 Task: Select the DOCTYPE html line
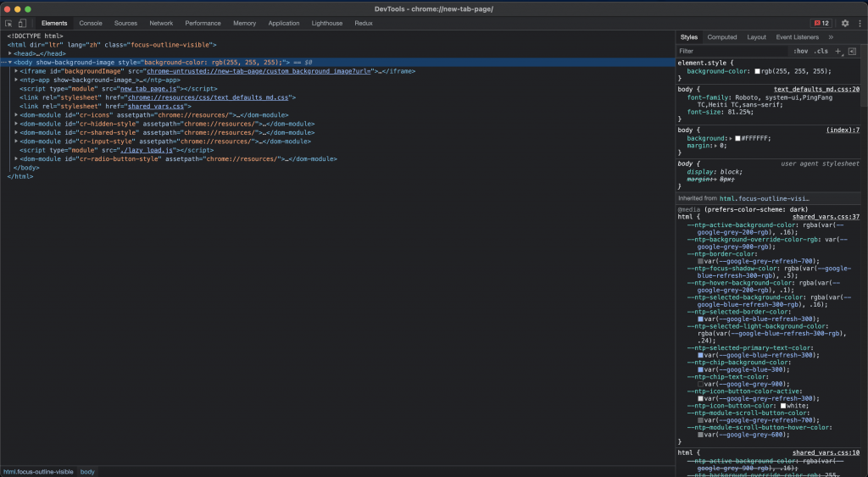point(35,36)
